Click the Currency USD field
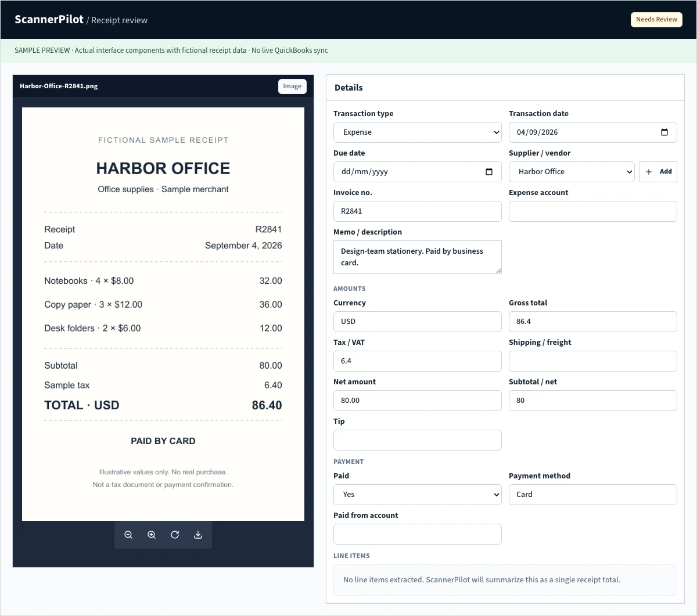Viewport: 697px width, 616px height. (x=418, y=322)
